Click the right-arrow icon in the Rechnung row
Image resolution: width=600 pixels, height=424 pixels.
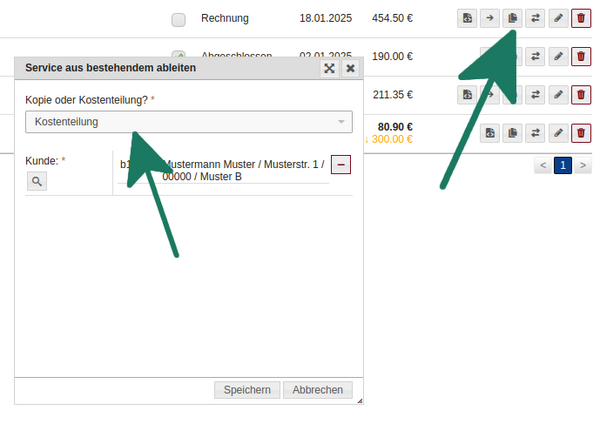(490, 18)
